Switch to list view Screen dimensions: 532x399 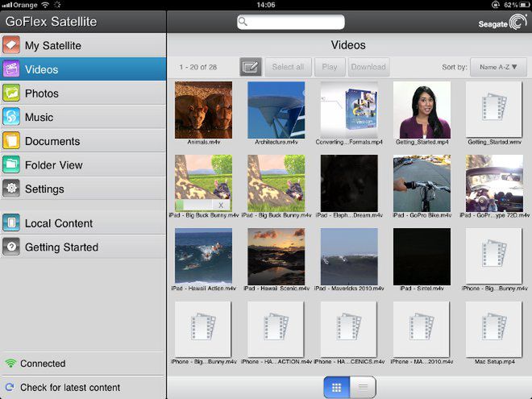click(x=363, y=387)
